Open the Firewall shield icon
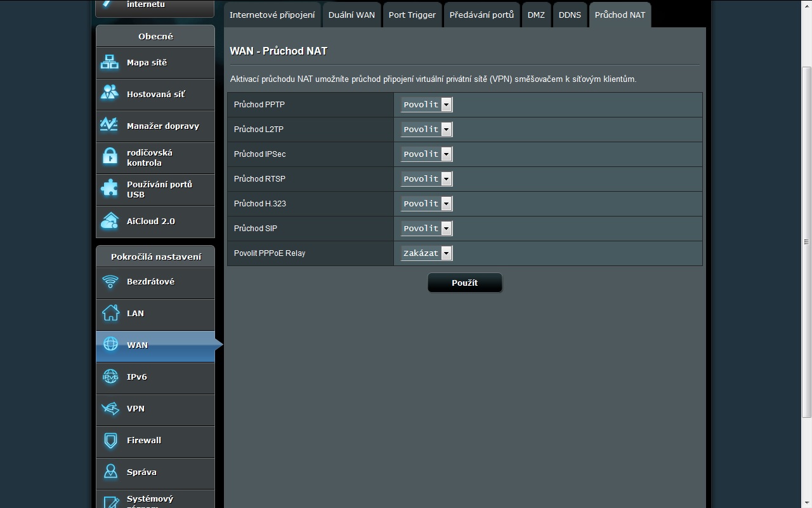Image resolution: width=812 pixels, height=508 pixels. pos(110,440)
